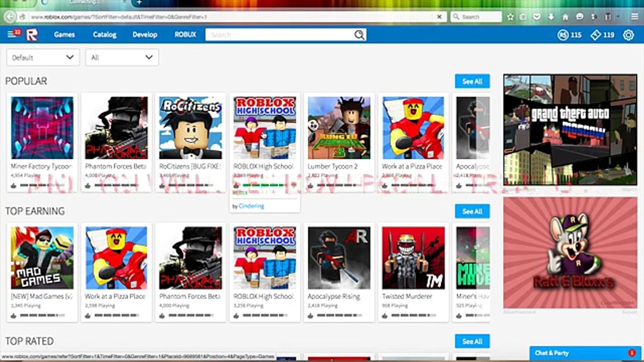The height and width of the screenshot is (362, 644).
Task: Click the search magnifier icon in ROBLOX bar
Action: 359,35
